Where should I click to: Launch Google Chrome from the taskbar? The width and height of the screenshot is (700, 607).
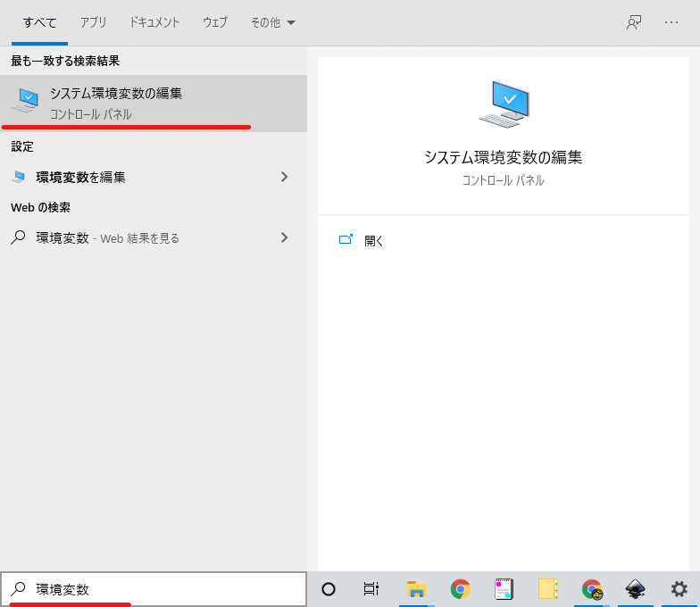coord(461,589)
